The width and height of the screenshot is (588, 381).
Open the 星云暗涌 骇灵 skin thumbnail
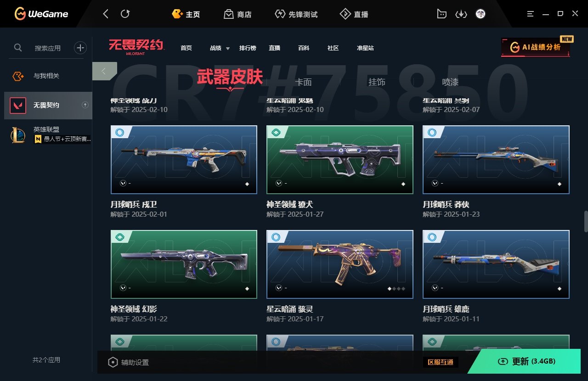click(340, 264)
